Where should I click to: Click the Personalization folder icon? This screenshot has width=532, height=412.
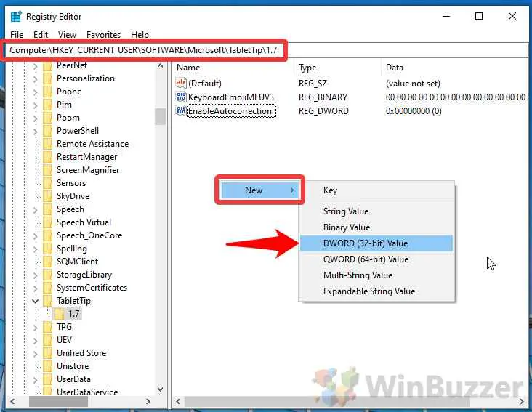[x=48, y=78]
